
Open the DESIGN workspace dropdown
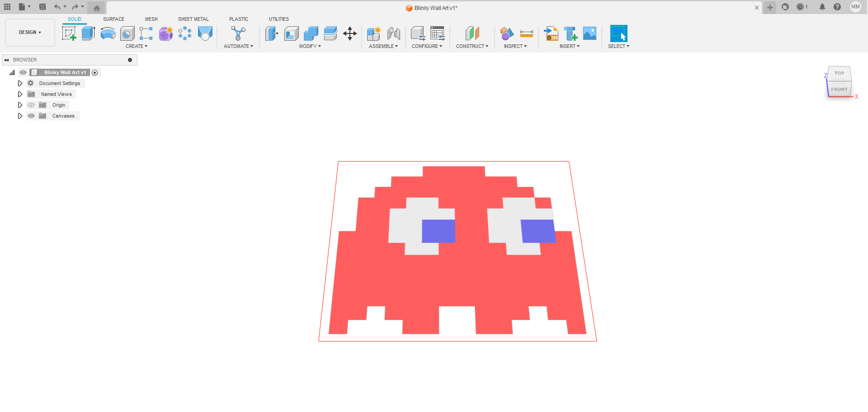30,33
